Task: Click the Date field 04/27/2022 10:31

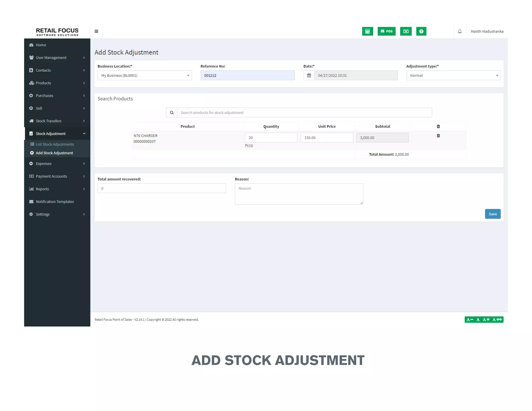Action: [x=356, y=76]
